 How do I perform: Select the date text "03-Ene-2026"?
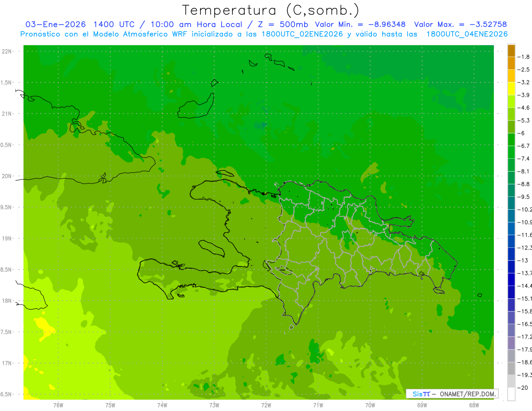pyautogui.click(x=55, y=24)
